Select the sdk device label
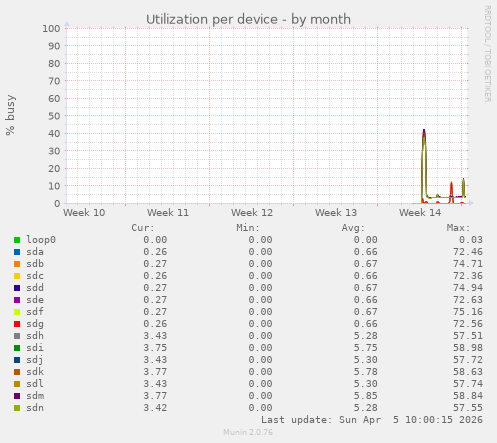The width and height of the screenshot is (497, 443). [x=35, y=372]
